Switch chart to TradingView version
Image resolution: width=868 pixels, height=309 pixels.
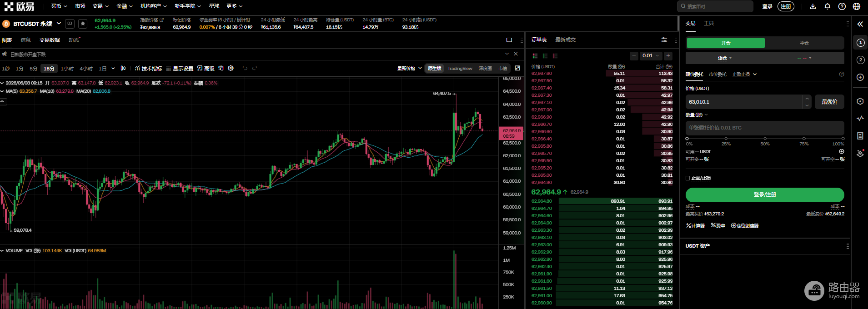(x=460, y=68)
